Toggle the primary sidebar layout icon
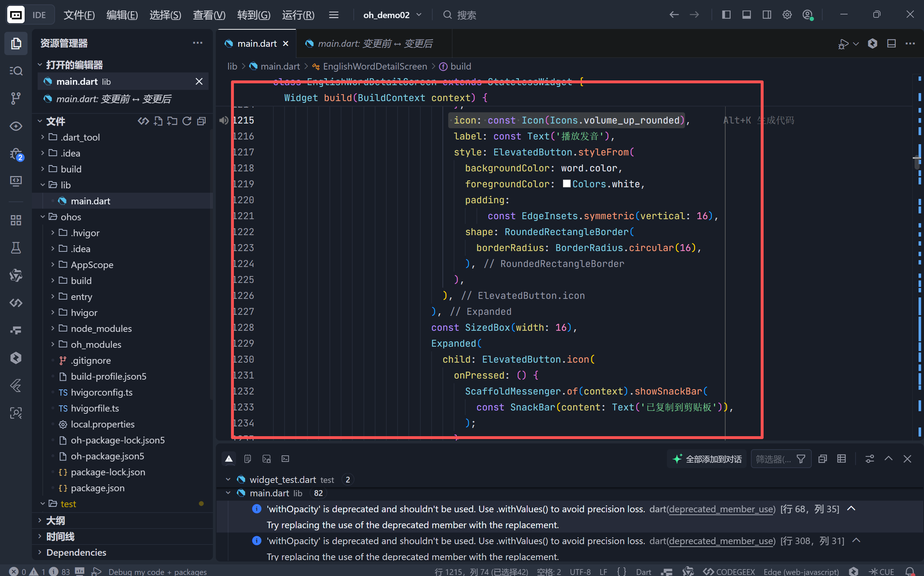Image resolution: width=924 pixels, height=576 pixels. (x=726, y=15)
